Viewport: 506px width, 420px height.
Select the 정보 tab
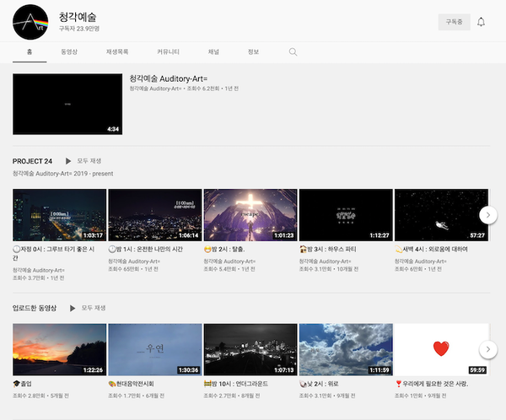253,52
